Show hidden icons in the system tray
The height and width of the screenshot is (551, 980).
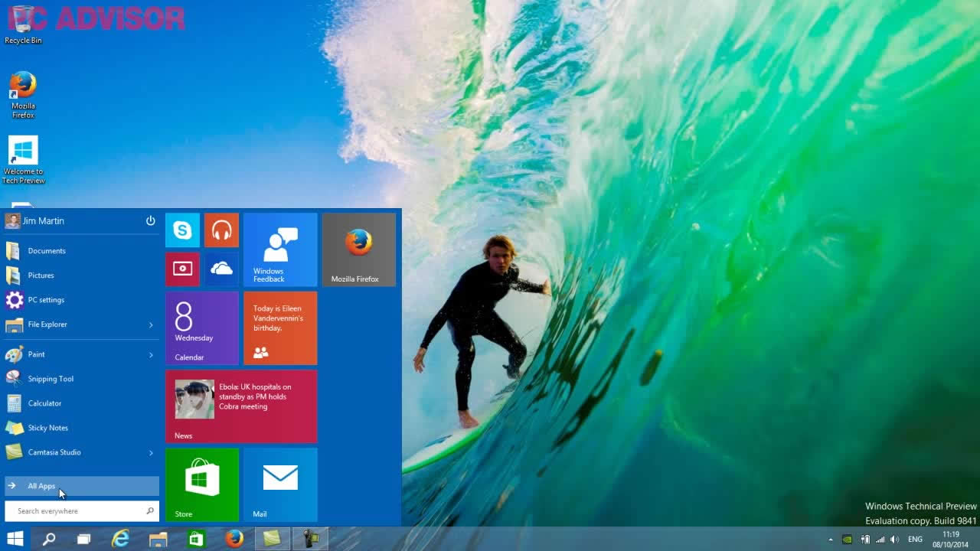click(x=830, y=539)
